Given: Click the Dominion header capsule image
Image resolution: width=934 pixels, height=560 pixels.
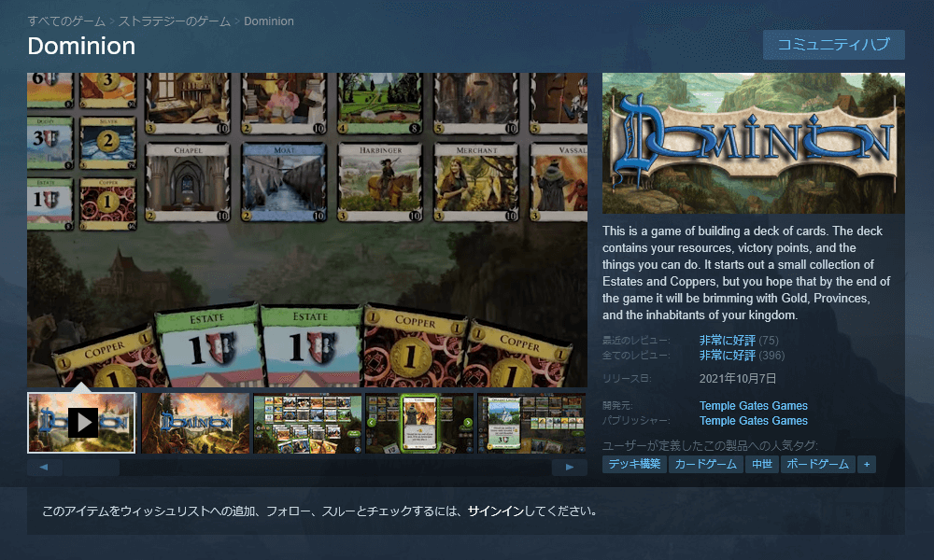Looking at the screenshot, I should [753, 143].
